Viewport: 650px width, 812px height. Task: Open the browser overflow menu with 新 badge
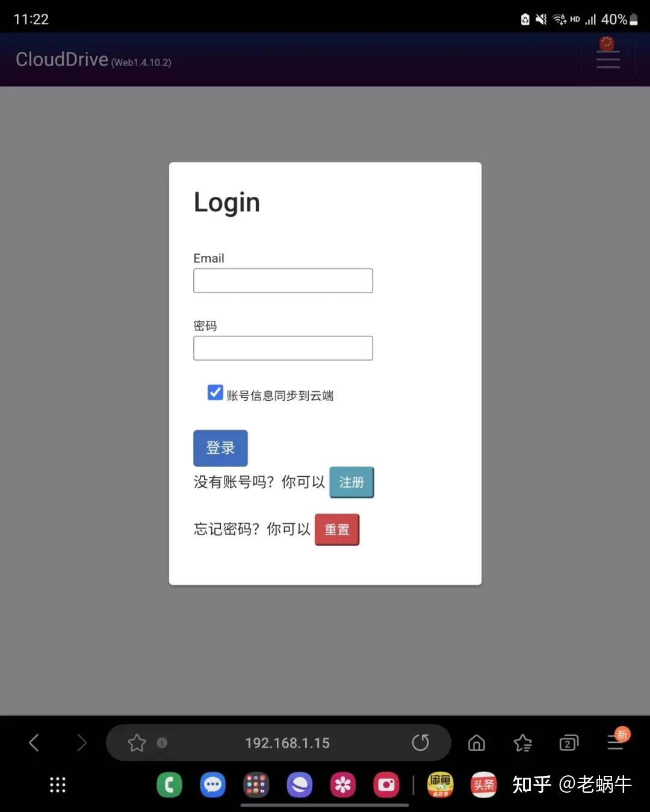tap(615, 743)
